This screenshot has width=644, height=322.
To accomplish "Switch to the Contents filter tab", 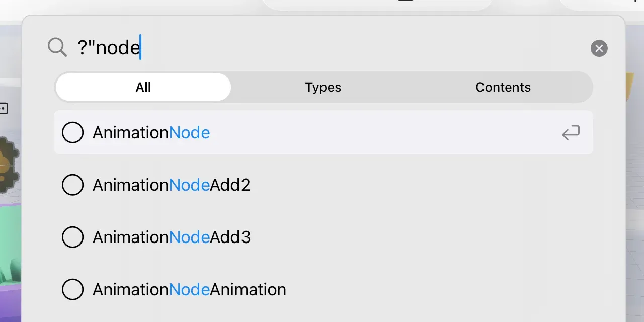I will click(x=503, y=88).
